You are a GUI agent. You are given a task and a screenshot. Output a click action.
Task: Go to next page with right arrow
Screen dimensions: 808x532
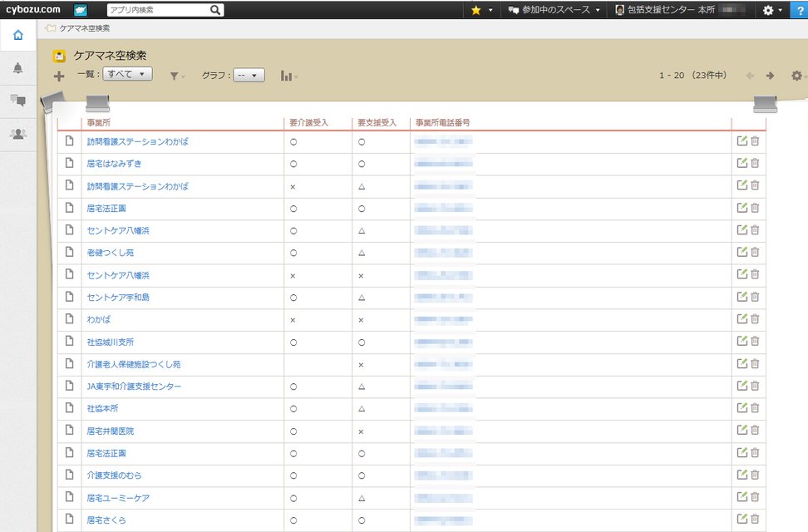(770, 76)
